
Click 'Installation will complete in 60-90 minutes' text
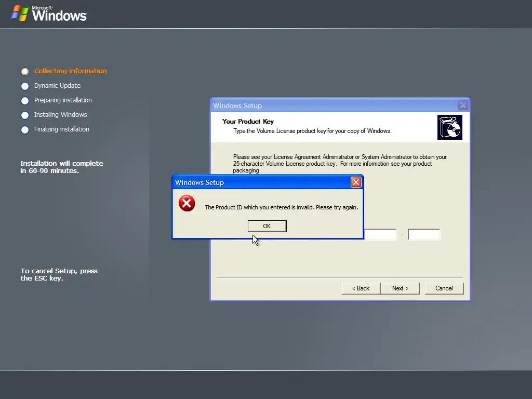62,167
